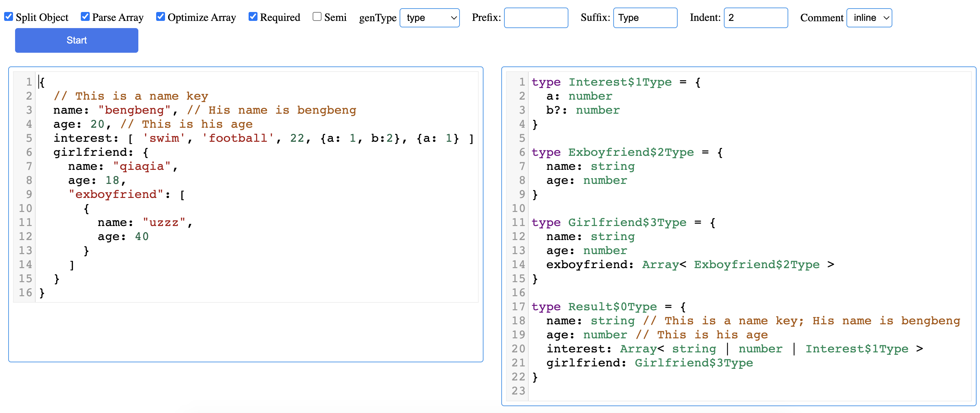Image resolution: width=980 pixels, height=413 pixels.
Task: Toggle the Parse Array checkbox
Action: click(85, 17)
